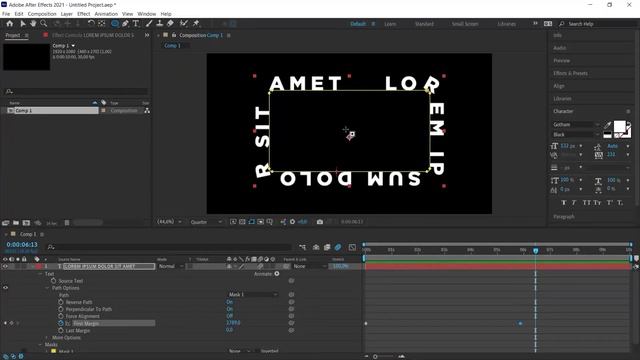Open the layer blending Mode Normal dropdown
640x360 pixels.
171,266
